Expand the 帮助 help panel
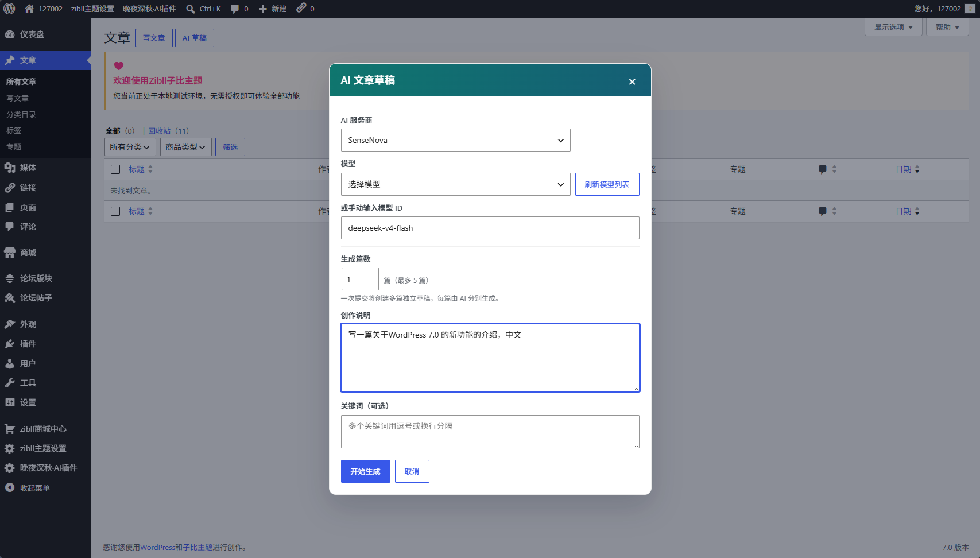 point(947,27)
